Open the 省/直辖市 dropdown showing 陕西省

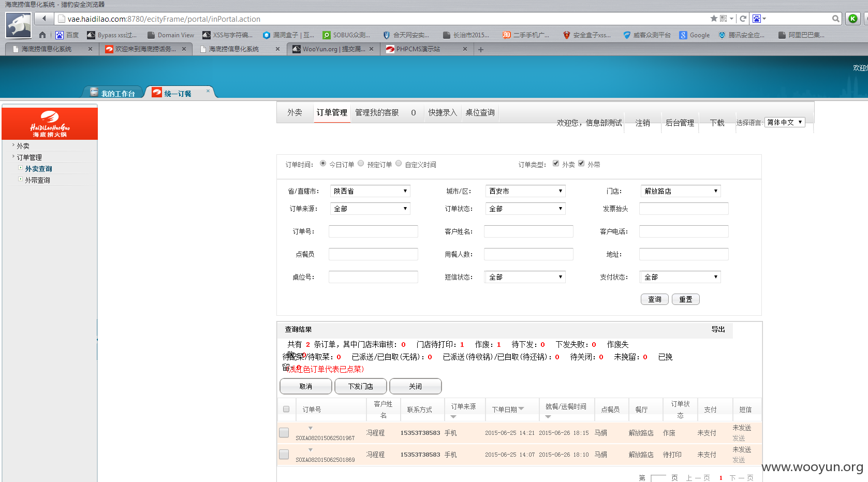(370, 191)
